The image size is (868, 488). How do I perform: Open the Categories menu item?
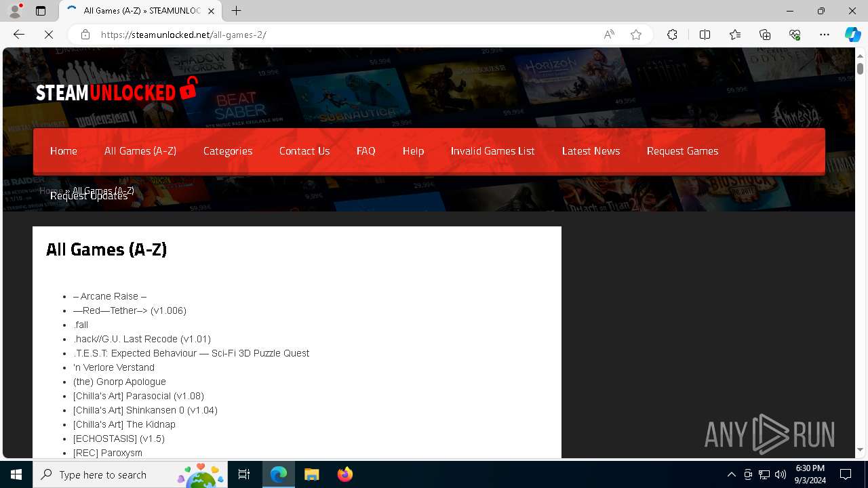228,151
